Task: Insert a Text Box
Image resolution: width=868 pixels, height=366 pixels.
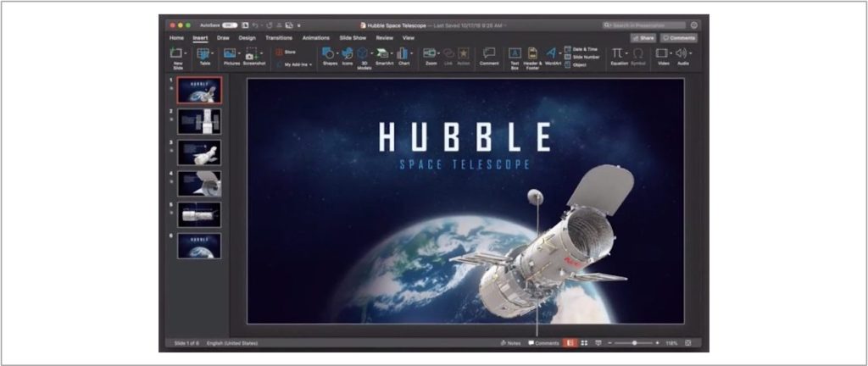Action: tap(515, 55)
